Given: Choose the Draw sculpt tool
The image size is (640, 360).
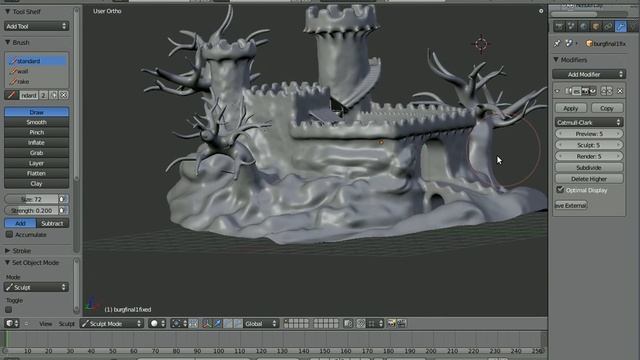Looking at the screenshot, I should point(36,112).
